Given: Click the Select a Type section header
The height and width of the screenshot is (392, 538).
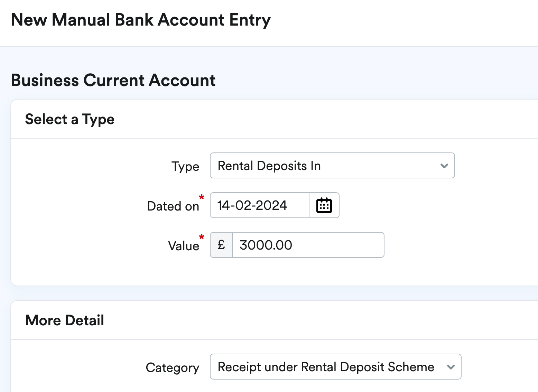Looking at the screenshot, I should coord(69,119).
